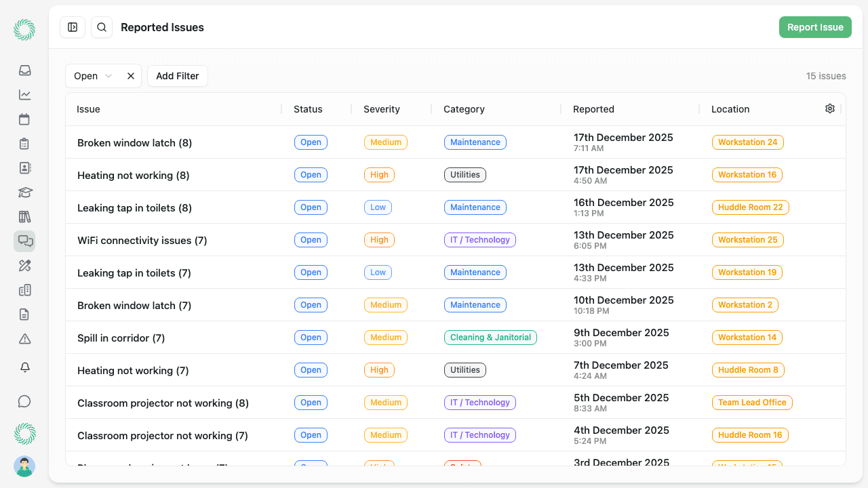This screenshot has height=488, width=868.
Task: Select the warning triangle icon in sidebar
Action: 24,338
